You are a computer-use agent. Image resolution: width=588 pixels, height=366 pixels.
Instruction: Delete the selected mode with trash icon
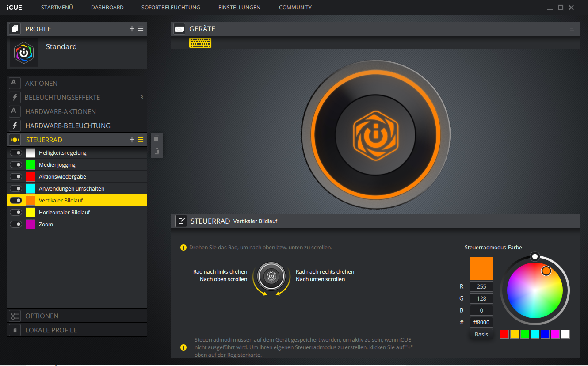157,151
